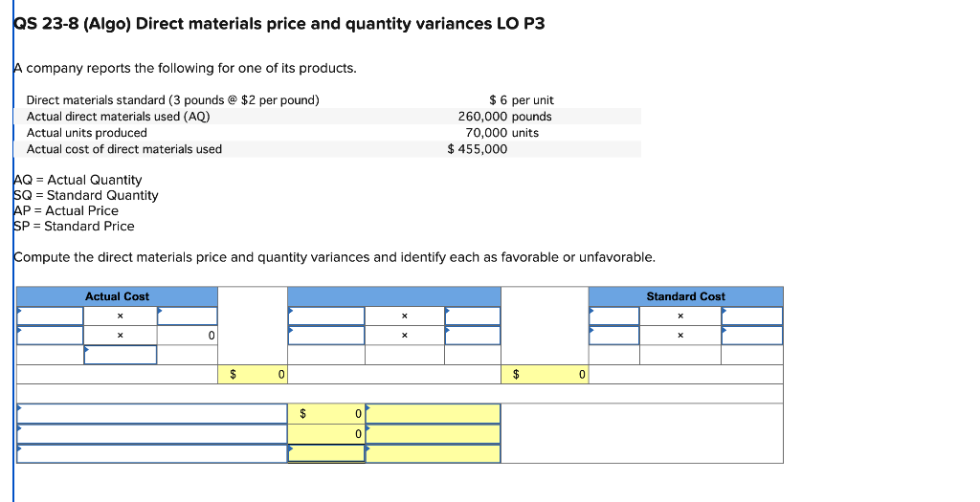The height and width of the screenshot is (502, 980).
Task: Open top-right dropdown in Actual Cost row one
Action: tap(187, 316)
